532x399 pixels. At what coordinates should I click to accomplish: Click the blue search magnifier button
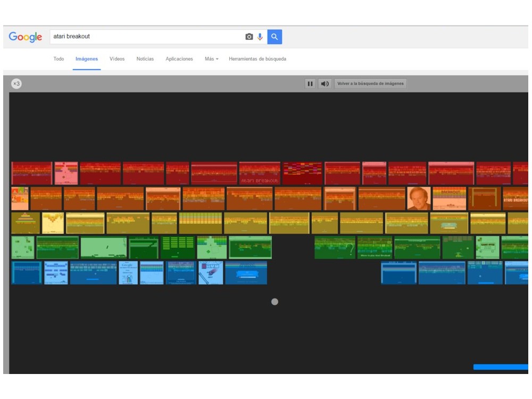pos(275,37)
